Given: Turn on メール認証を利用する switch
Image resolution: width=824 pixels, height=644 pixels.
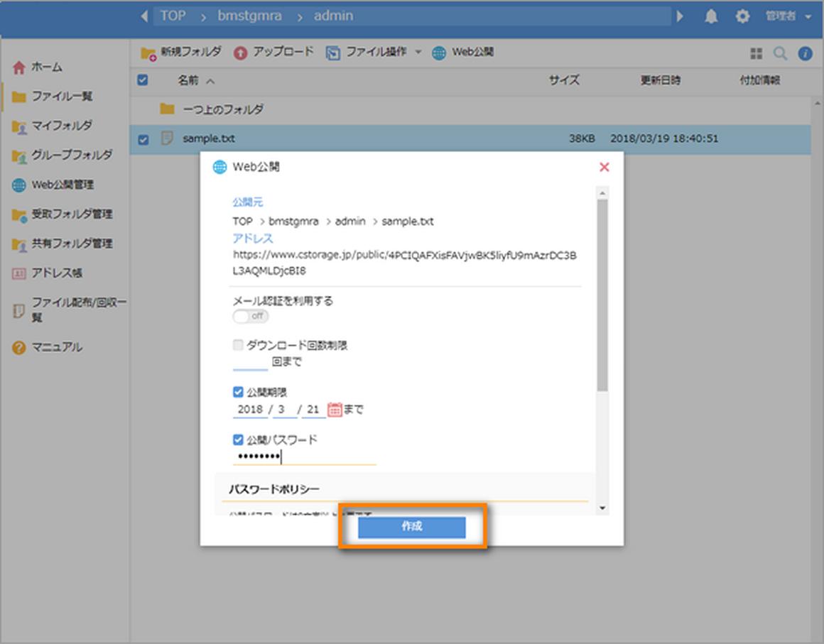Looking at the screenshot, I should [x=250, y=316].
